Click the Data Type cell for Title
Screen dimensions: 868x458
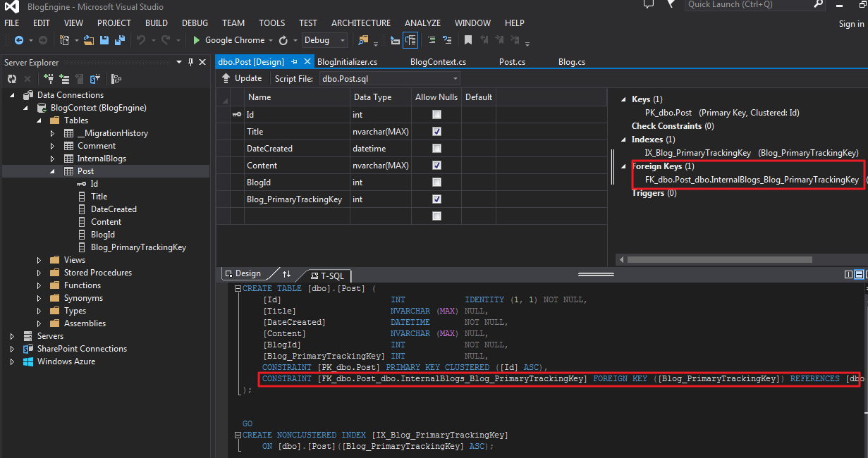[381, 131]
